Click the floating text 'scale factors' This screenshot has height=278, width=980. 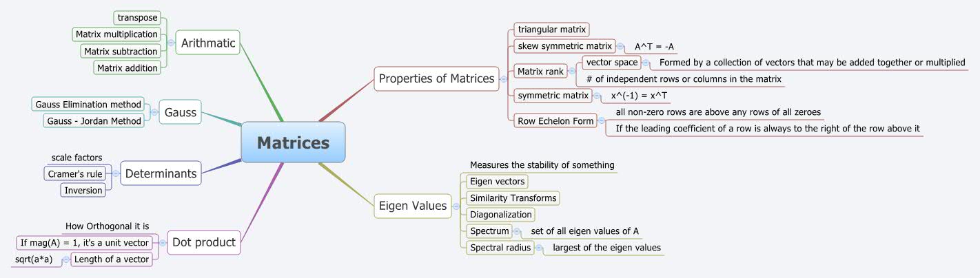[76, 157]
